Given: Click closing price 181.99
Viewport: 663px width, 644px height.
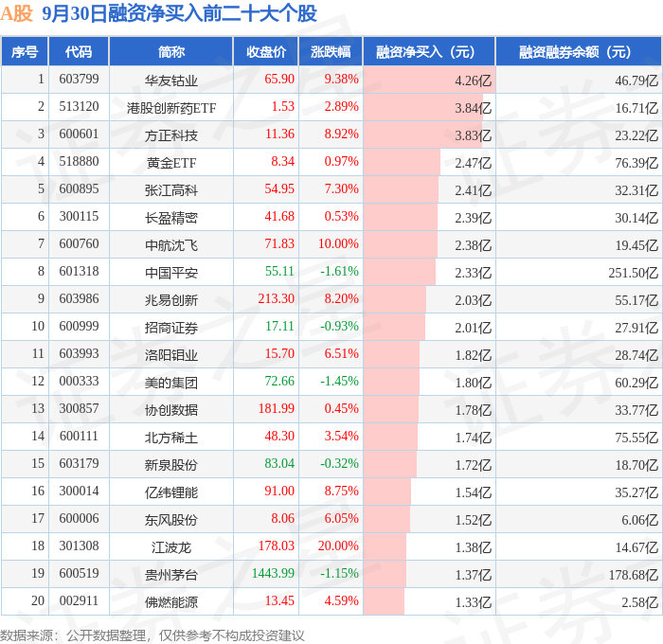Looking at the screenshot, I should [277, 409].
